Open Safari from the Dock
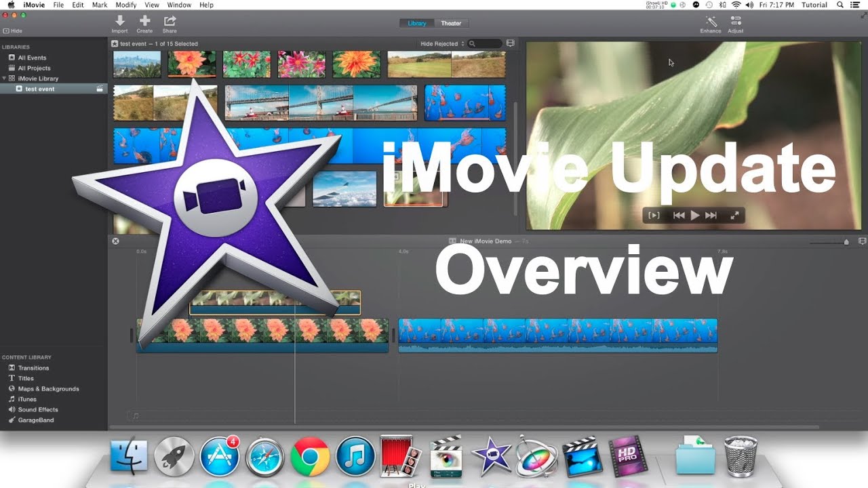This screenshot has height=488, width=868. pyautogui.click(x=264, y=455)
